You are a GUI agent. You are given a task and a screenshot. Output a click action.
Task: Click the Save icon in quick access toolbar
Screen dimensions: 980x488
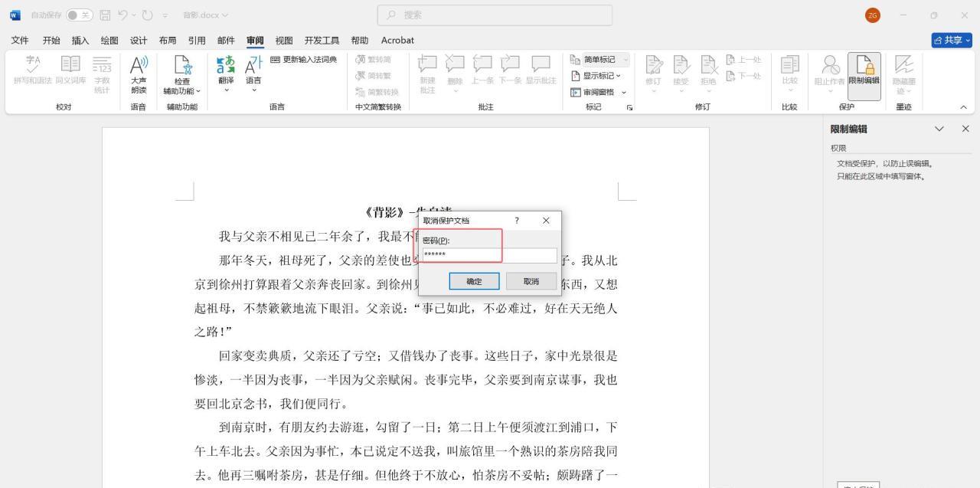click(103, 15)
